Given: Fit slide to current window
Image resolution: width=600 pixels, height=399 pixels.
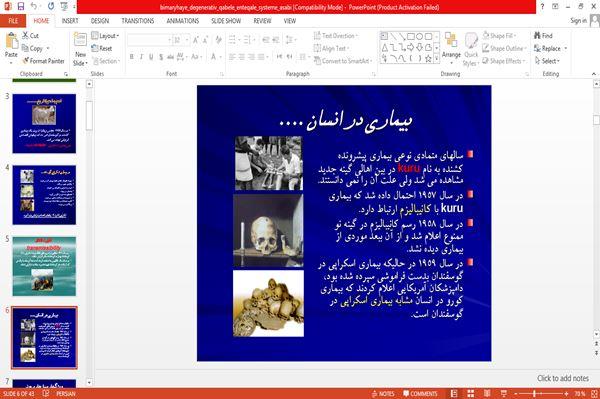Looking at the screenshot, I should click(x=595, y=393).
